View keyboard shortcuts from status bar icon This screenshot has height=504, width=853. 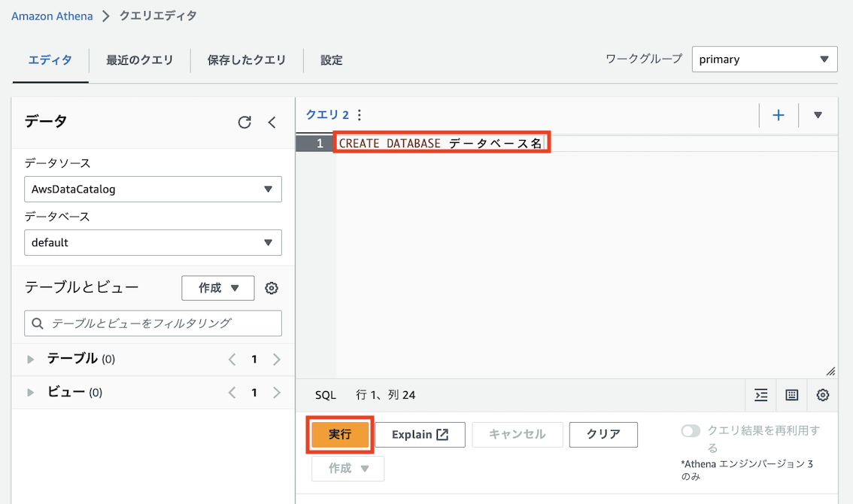click(791, 395)
